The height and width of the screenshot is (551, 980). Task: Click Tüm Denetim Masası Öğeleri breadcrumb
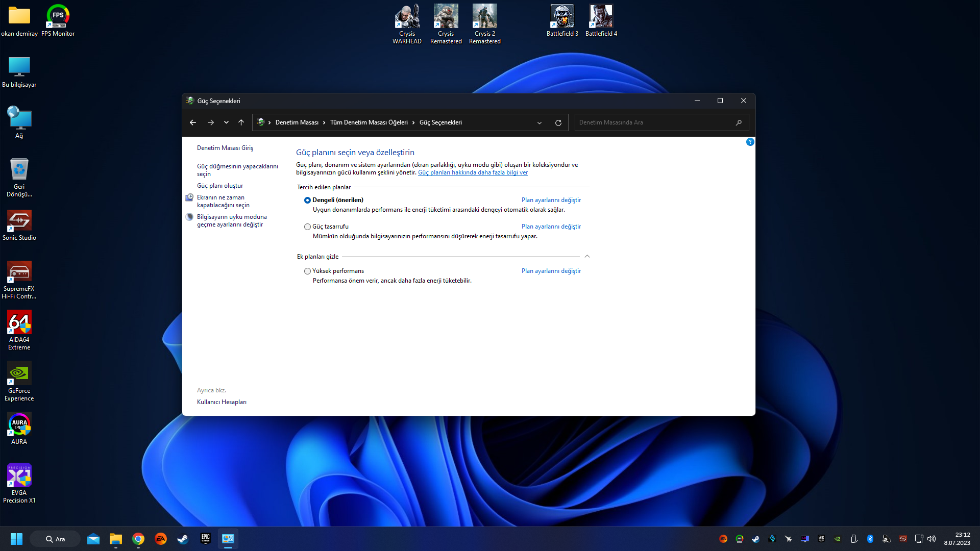click(369, 122)
